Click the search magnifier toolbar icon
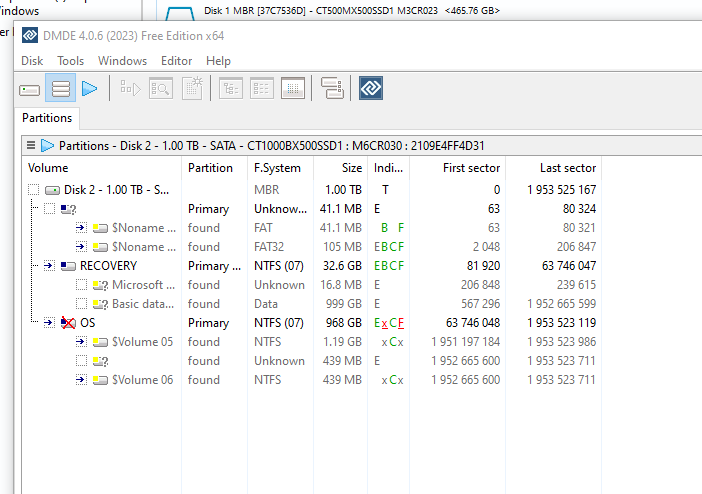This screenshot has height=494, width=702. tap(161, 89)
